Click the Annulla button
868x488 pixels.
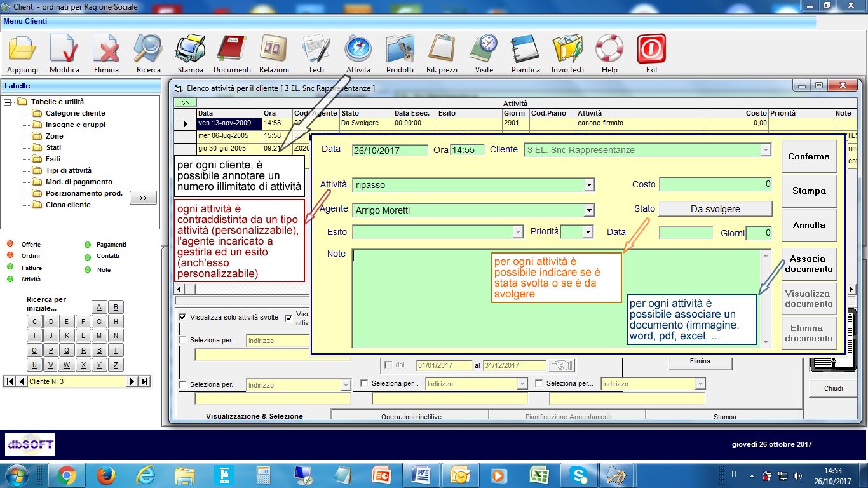[x=809, y=226]
